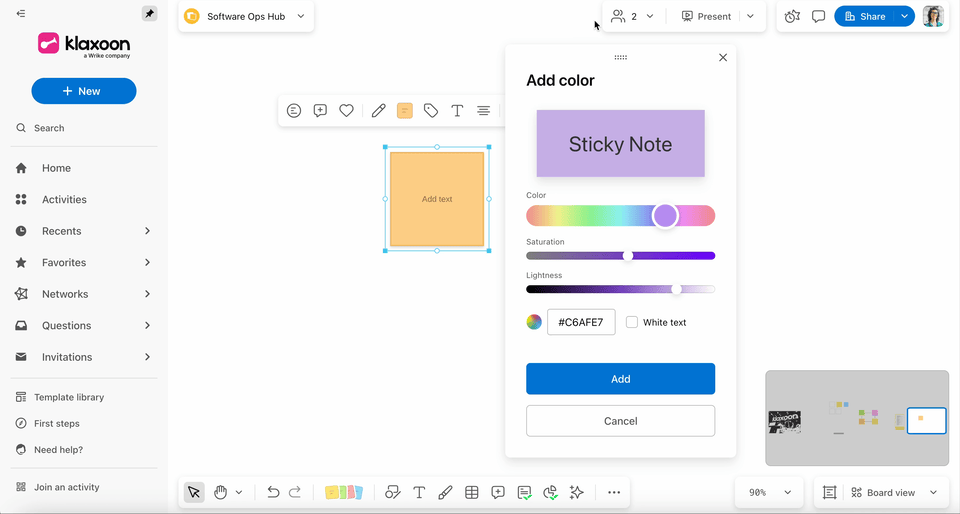The width and height of the screenshot is (960, 514).
Task: Expand the Present options chevron
Action: [x=751, y=17]
